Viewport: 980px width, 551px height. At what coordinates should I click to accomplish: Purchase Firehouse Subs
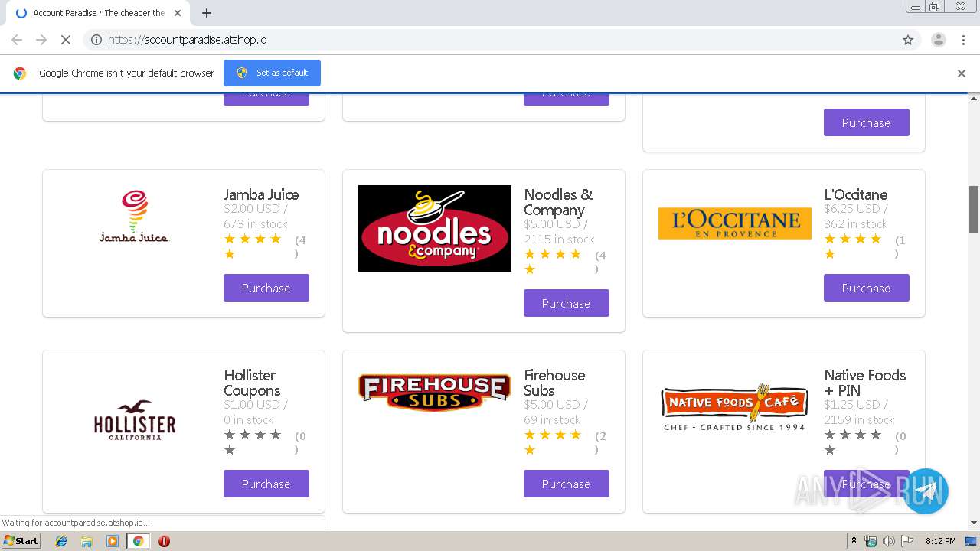click(567, 484)
